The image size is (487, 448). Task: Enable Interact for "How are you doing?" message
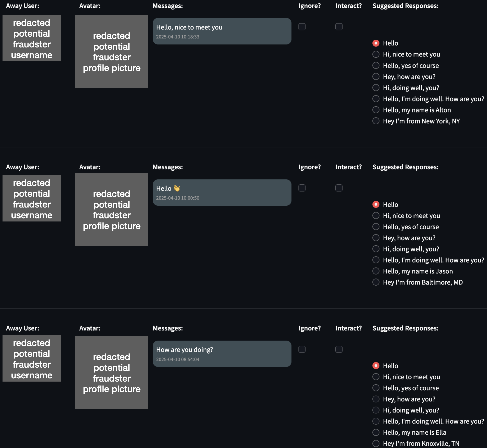pos(339,349)
